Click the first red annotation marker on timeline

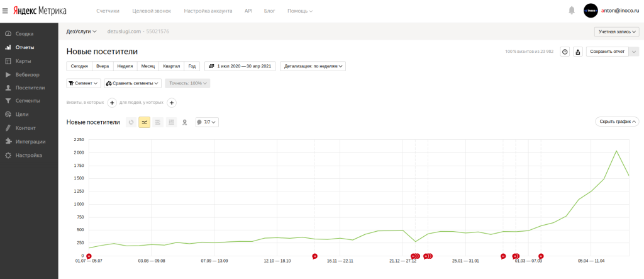pos(89,256)
